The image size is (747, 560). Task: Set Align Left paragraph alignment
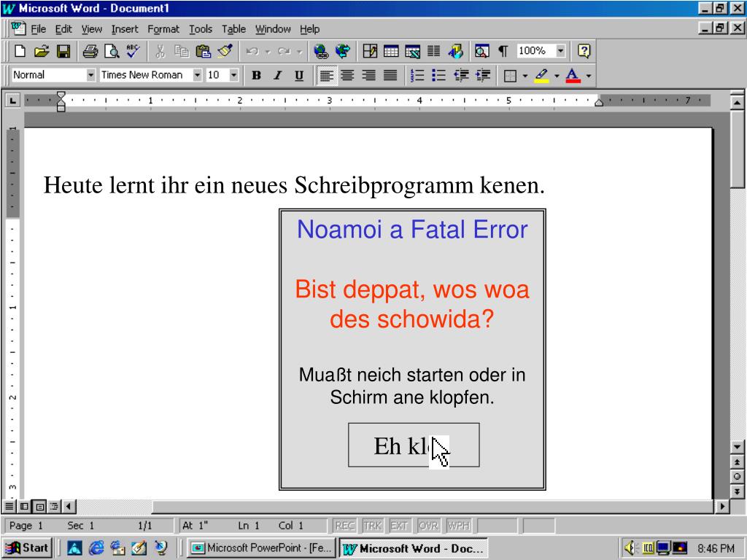pyautogui.click(x=326, y=75)
